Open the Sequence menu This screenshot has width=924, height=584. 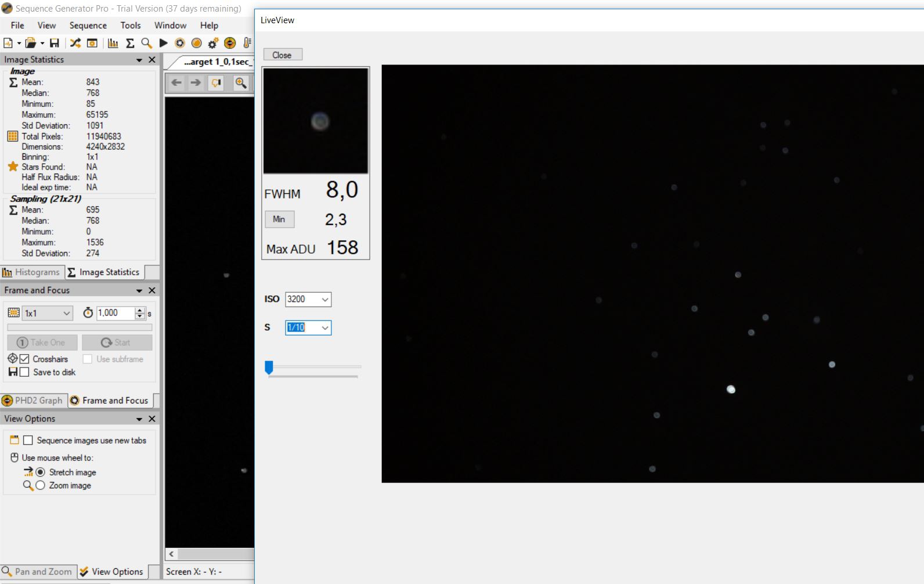(x=88, y=26)
